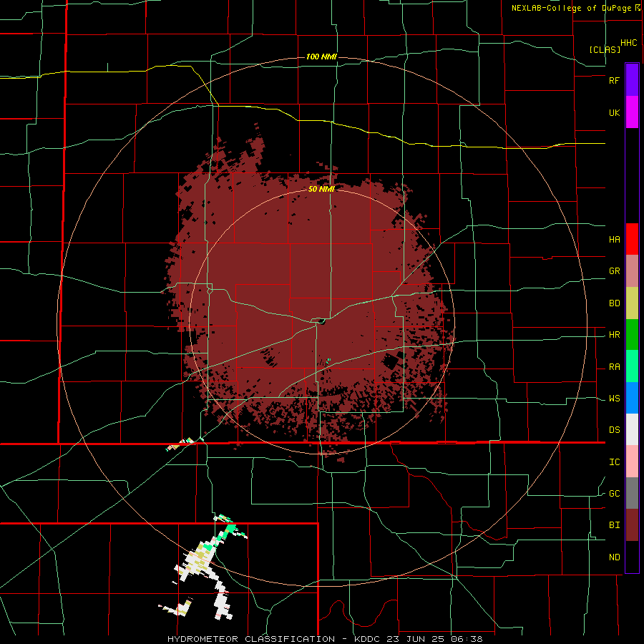Select the BD legend label
Screen dimensions: 644x644
[x=614, y=303]
